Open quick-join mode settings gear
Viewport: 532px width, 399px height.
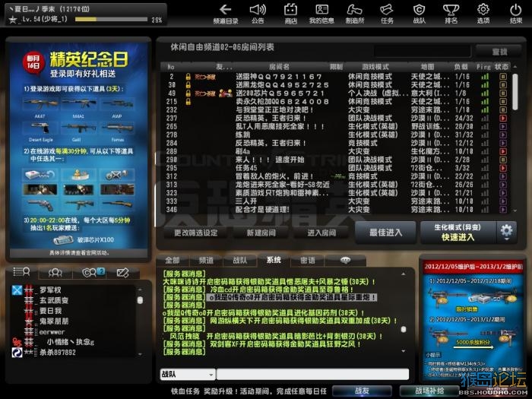(x=507, y=233)
